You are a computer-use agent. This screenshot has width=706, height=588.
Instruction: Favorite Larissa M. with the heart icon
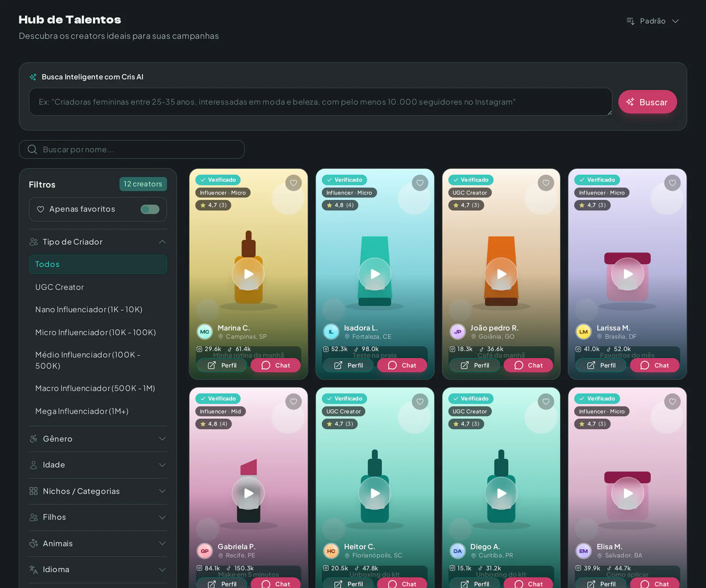pyautogui.click(x=672, y=183)
